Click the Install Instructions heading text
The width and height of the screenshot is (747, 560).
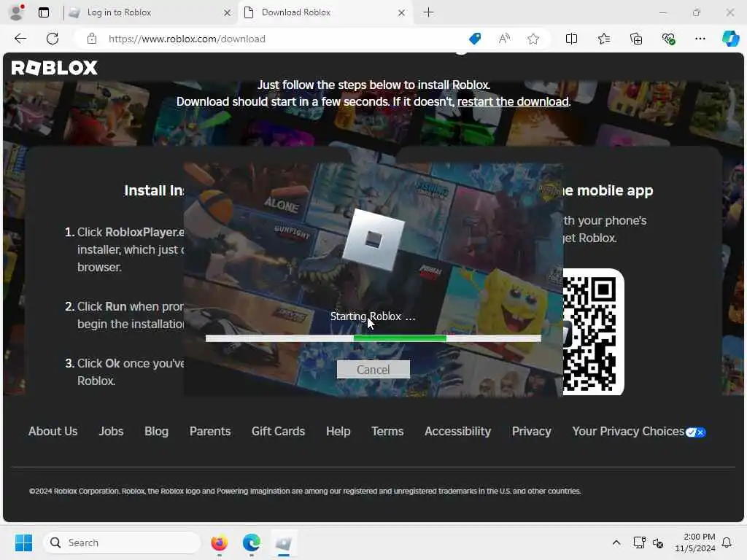[x=154, y=190]
